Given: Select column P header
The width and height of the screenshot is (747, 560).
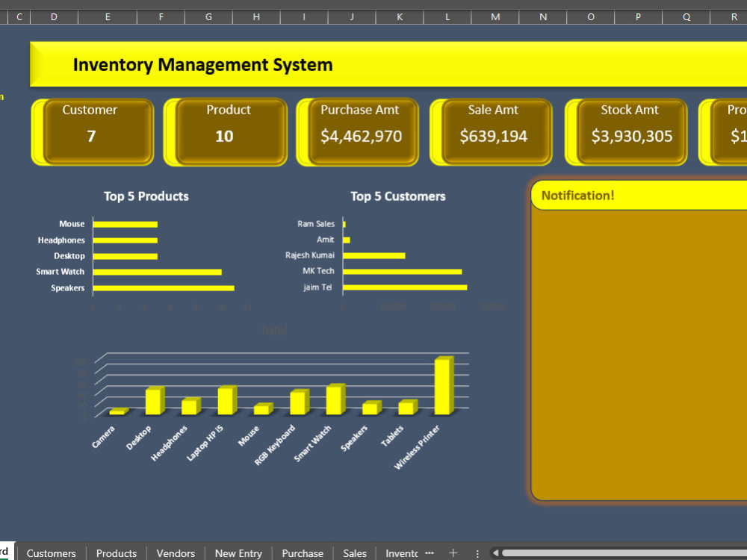Looking at the screenshot, I should tap(639, 16).
